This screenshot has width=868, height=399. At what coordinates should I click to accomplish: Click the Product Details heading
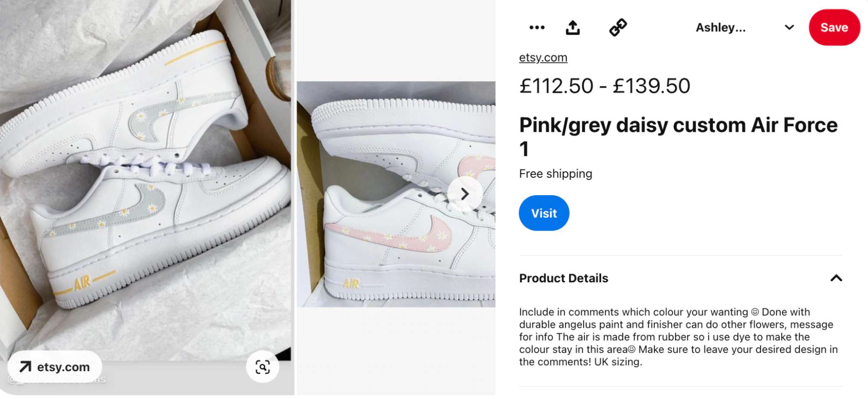tap(564, 278)
